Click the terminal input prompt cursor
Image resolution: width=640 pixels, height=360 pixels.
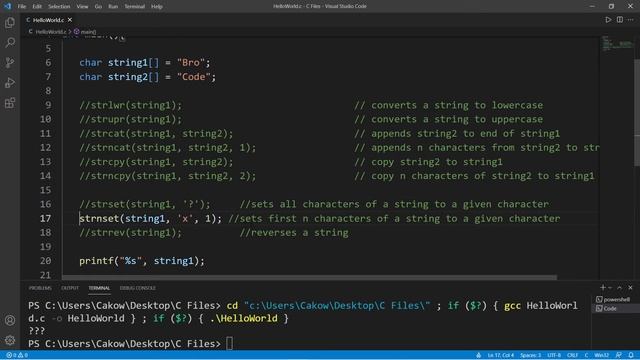pos(229,344)
